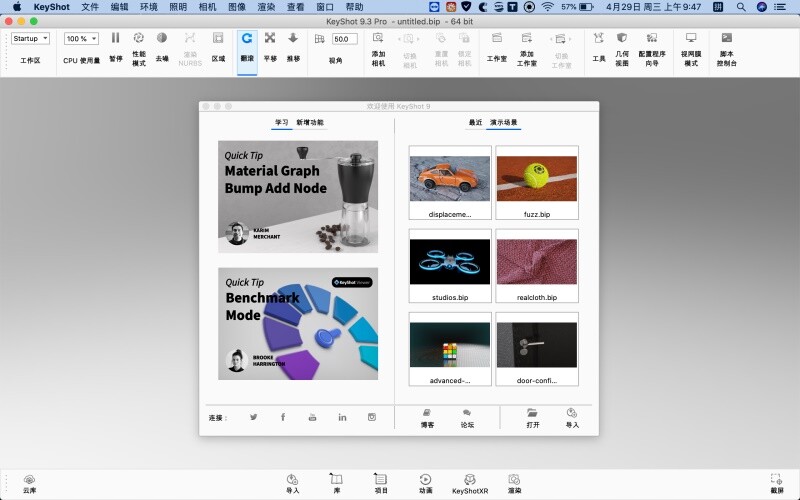Switch to the What's New (新增功能) tab
Screen dimensions: 800x500
click(310, 122)
